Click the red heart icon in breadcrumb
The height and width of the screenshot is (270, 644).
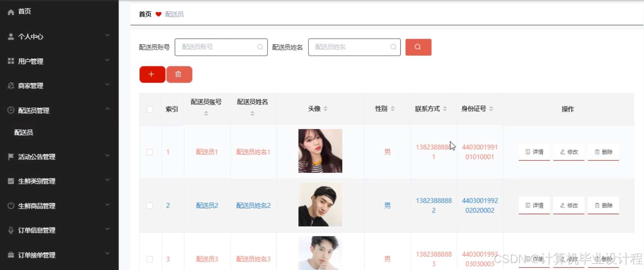click(158, 14)
